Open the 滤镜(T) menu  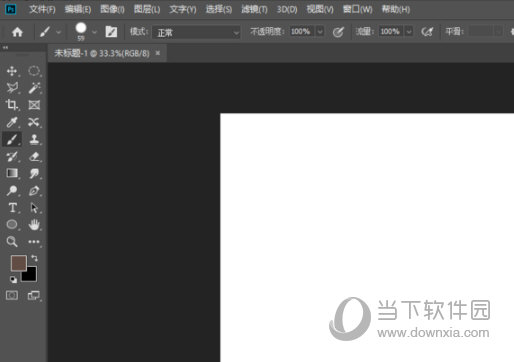[254, 9]
